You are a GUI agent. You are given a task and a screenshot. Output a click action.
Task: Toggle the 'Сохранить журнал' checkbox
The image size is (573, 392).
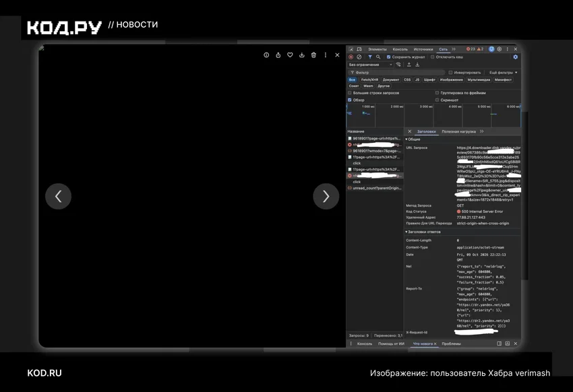point(388,57)
